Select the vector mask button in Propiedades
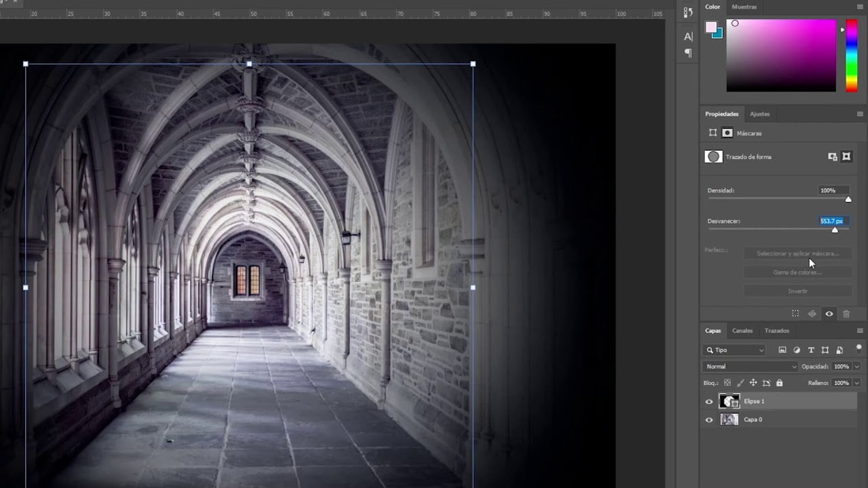This screenshot has height=488, width=868. pyautogui.click(x=846, y=157)
